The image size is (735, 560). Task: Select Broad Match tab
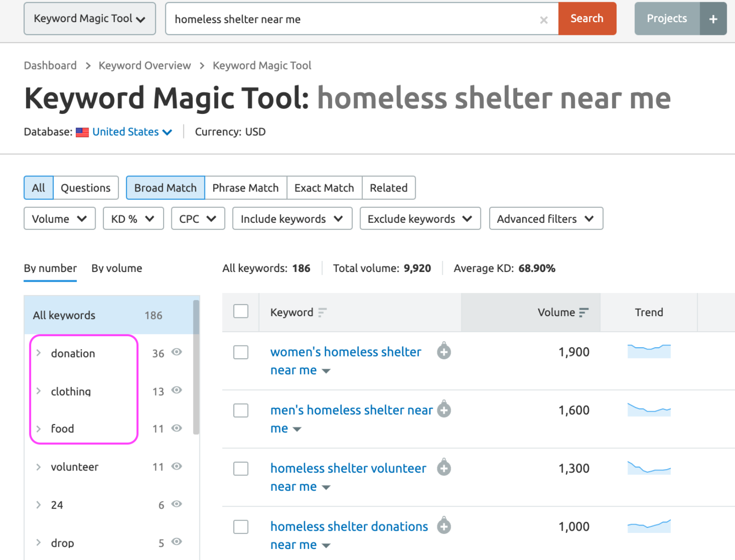coord(165,188)
